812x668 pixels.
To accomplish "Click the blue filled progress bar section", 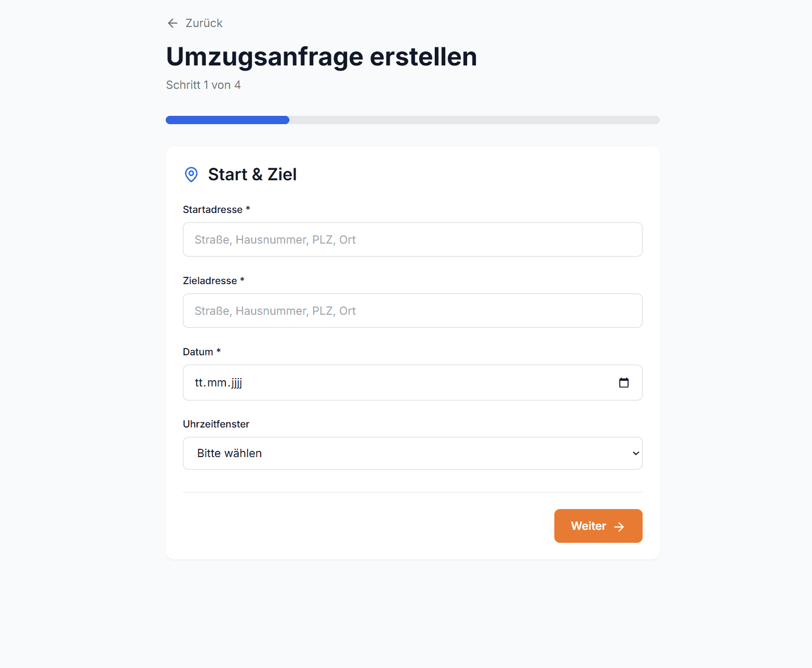I will pyautogui.click(x=228, y=120).
